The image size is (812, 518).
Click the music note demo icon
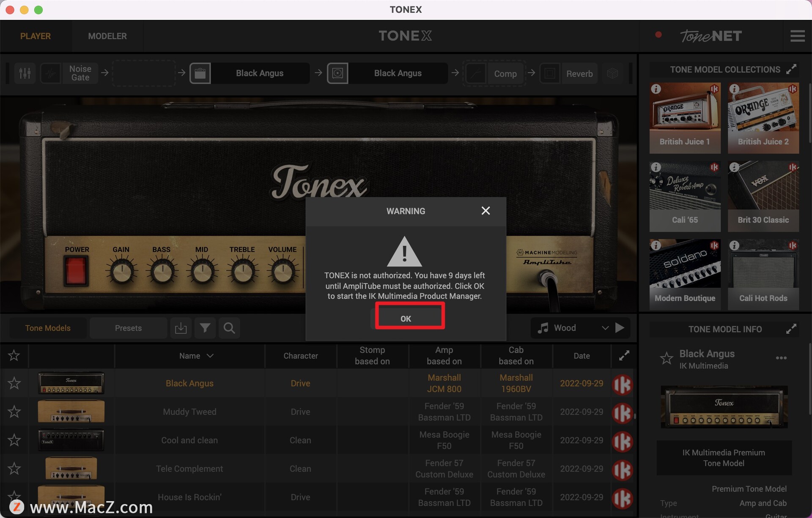click(x=543, y=328)
